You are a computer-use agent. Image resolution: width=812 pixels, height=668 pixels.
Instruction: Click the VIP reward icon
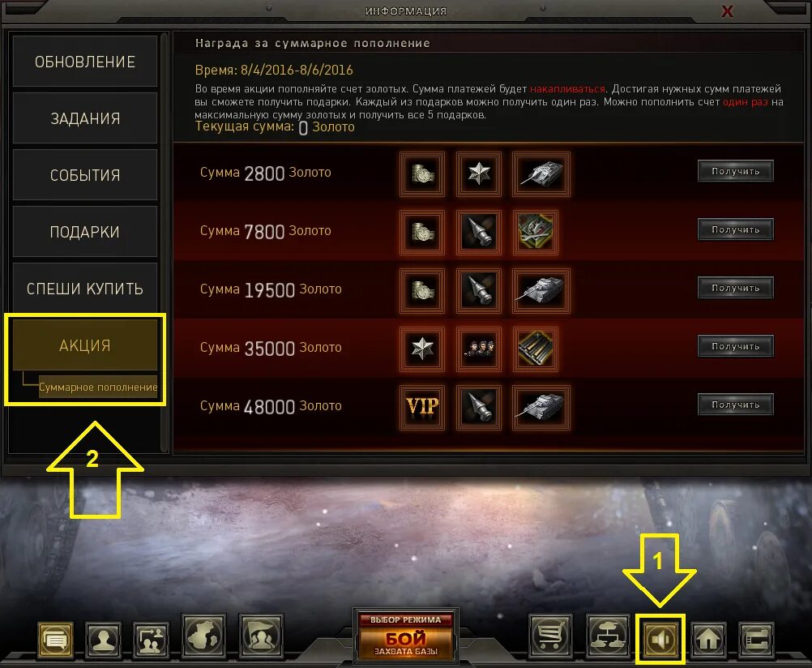[x=422, y=407]
